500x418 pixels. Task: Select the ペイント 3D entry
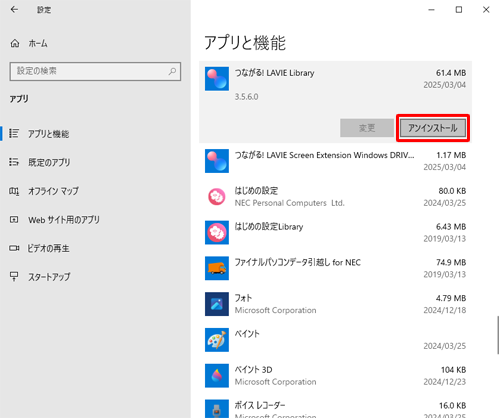(253, 370)
